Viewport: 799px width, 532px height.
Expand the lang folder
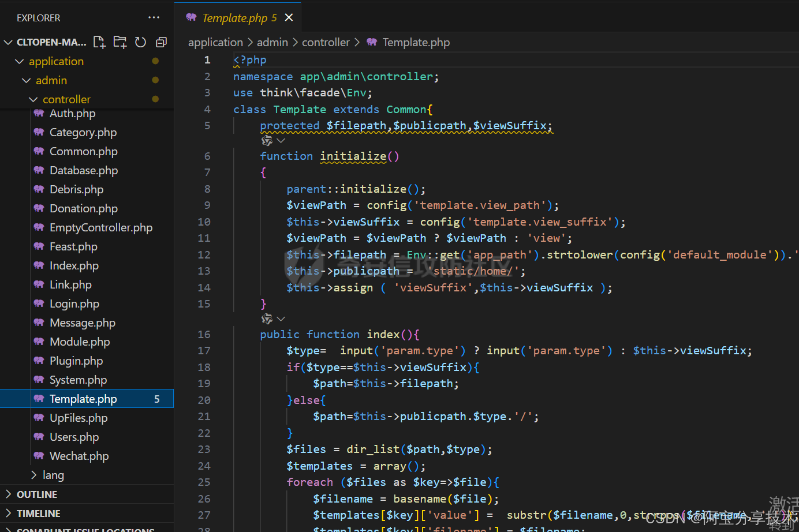(x=33, y=475)
